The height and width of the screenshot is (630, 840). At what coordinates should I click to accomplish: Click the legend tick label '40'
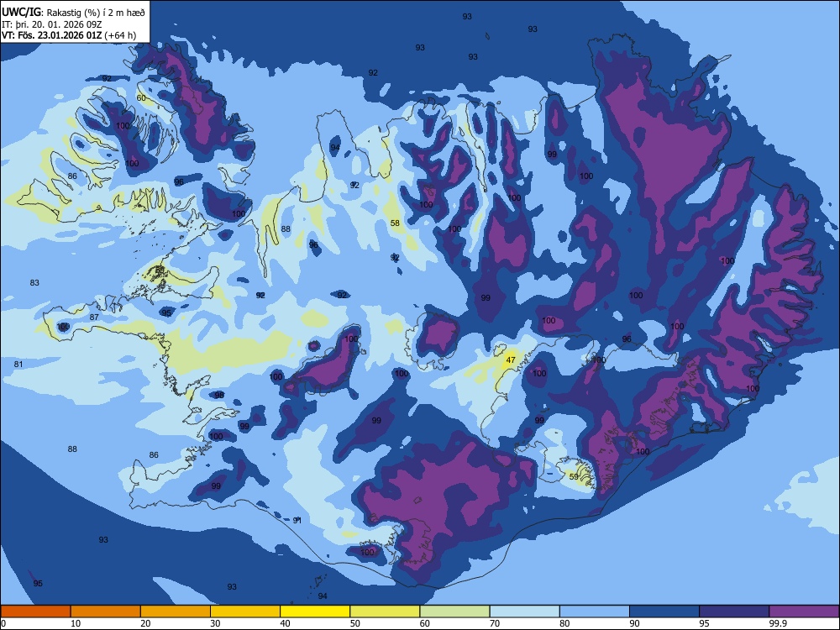click(x=285, y=623)
